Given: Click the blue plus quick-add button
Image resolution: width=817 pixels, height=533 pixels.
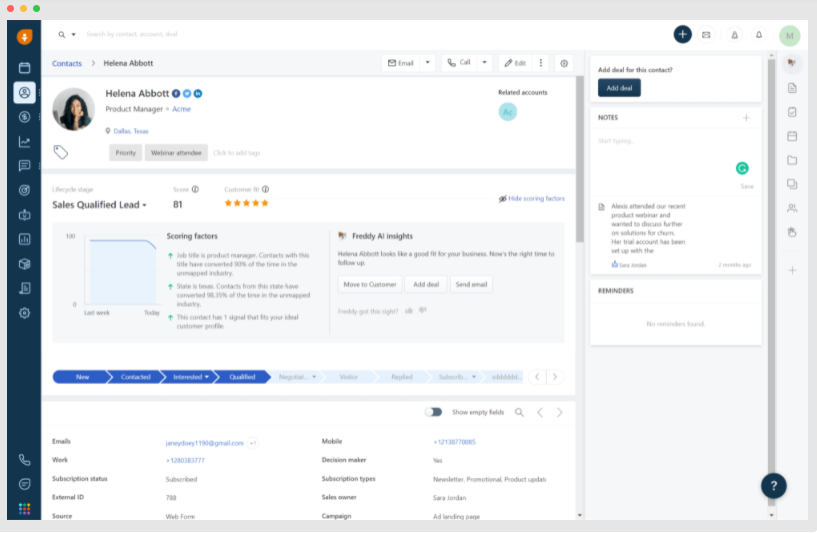Looking at the screenshot, I should 683,34.
